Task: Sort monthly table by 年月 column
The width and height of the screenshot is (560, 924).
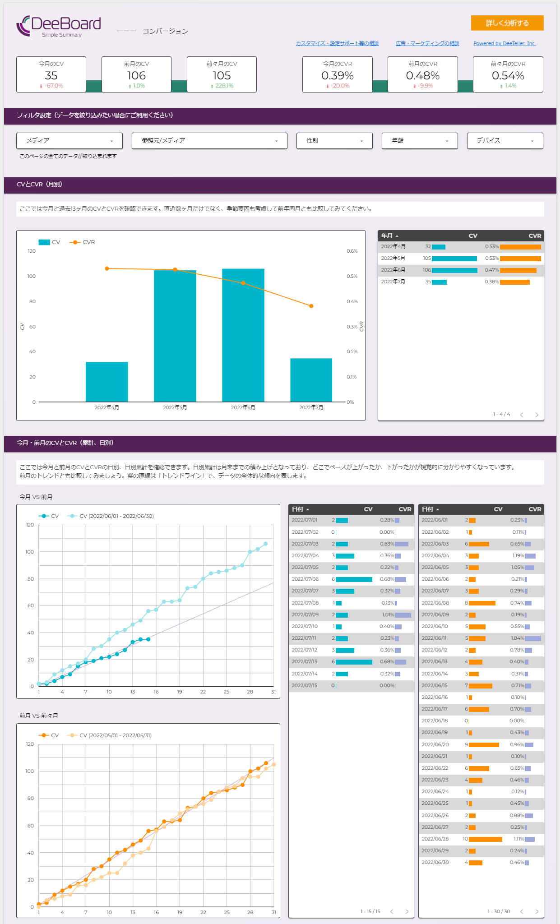Action: point(387,236)
